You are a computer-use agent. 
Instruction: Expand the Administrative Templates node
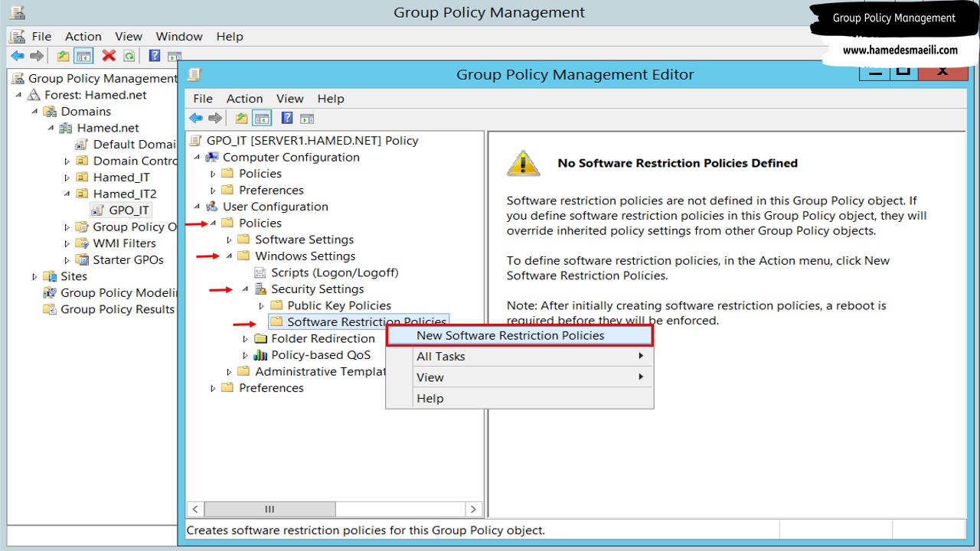pos(229,372)
